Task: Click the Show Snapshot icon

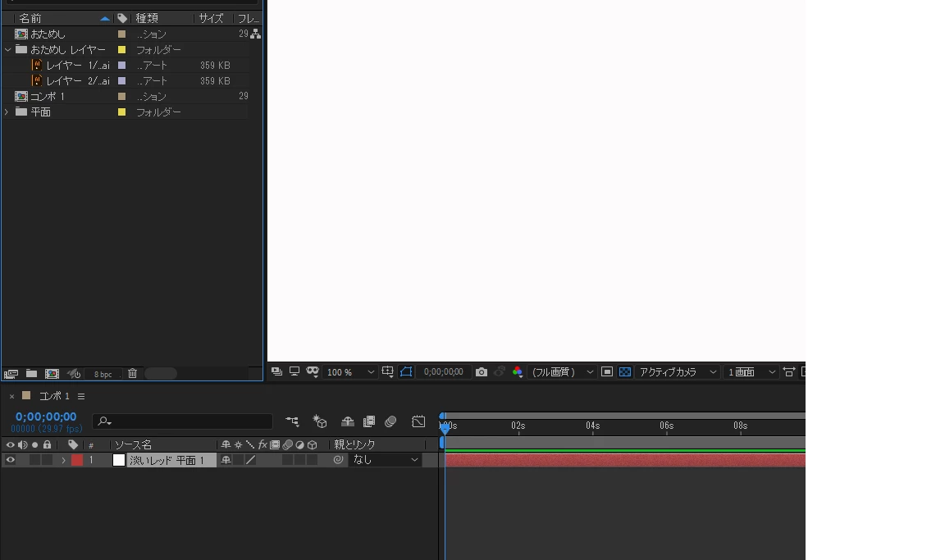Action: click(x=499, y=372)
